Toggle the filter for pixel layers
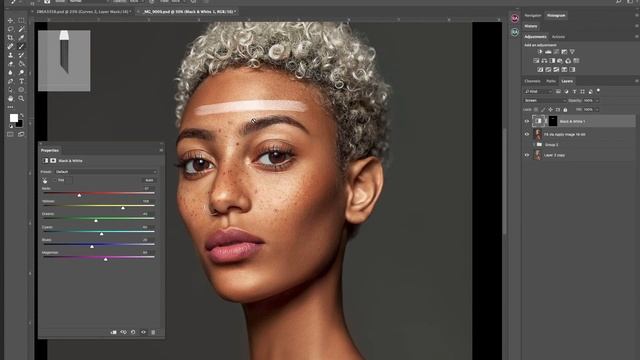The width and height of the screenshot is (640, 360). tap(558, 91)
